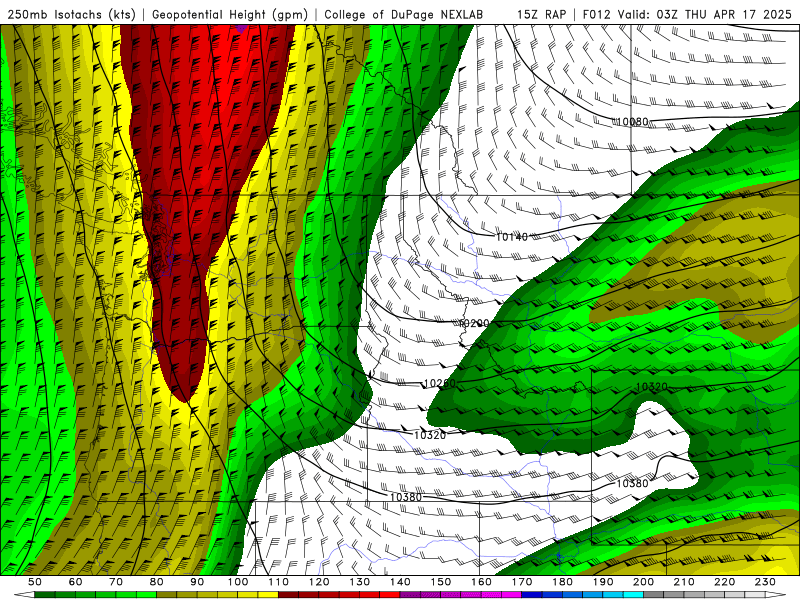This screenshot has height=600, width=800.
Task: Click the 230 kts color scale label
Action: pos(765,582)
